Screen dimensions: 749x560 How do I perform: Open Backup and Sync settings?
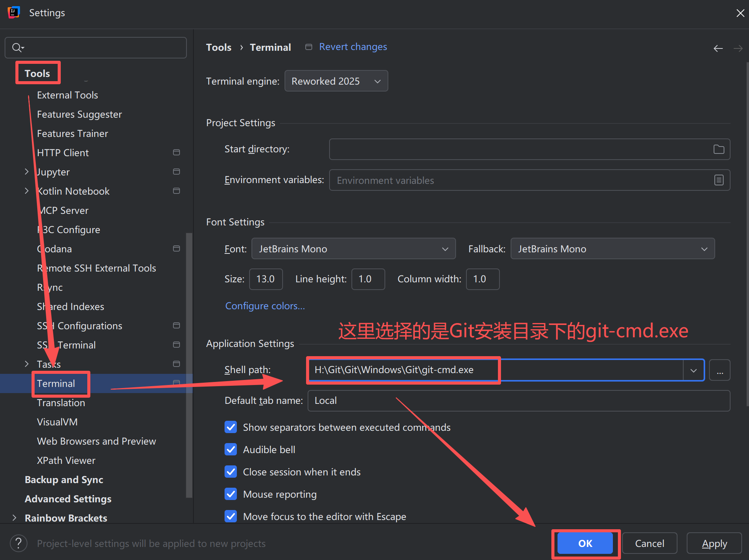point(64,480)
